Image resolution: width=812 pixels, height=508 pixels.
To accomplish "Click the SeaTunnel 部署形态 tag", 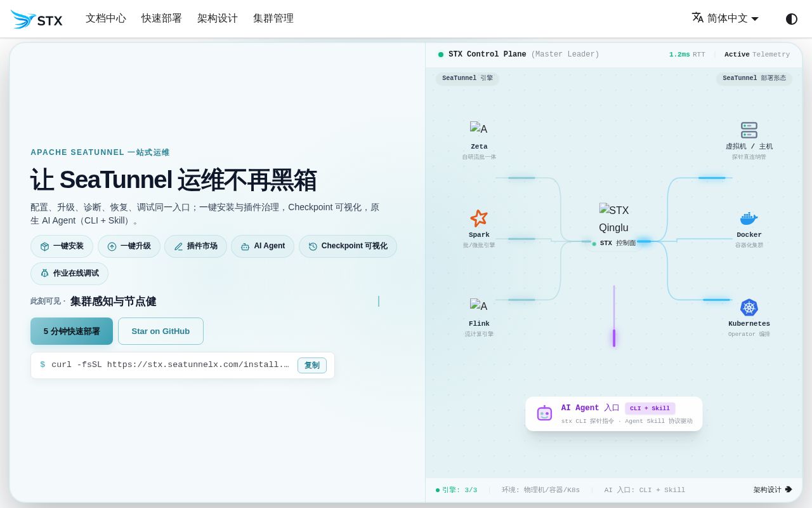I will pos(754,78).
